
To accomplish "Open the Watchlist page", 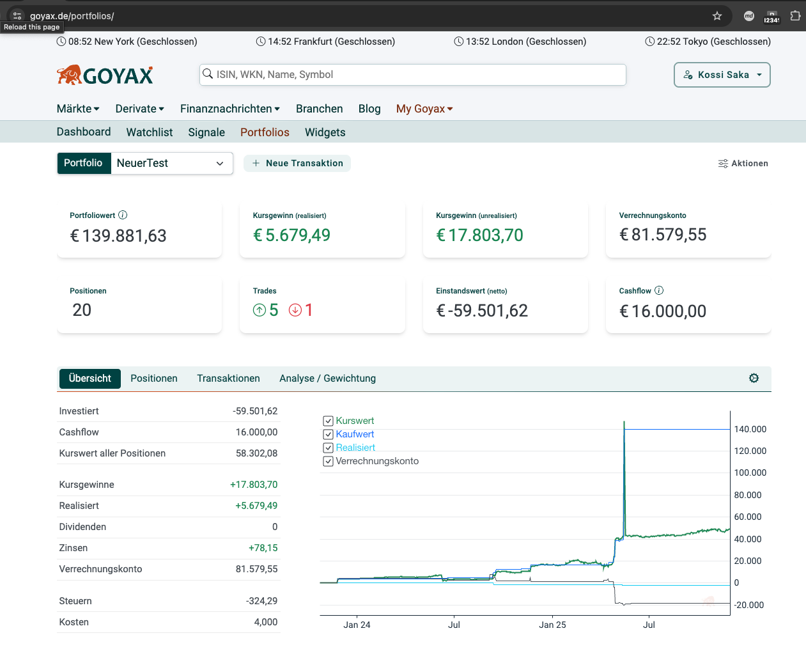I will pyautogui.click(x=149, y=132).
